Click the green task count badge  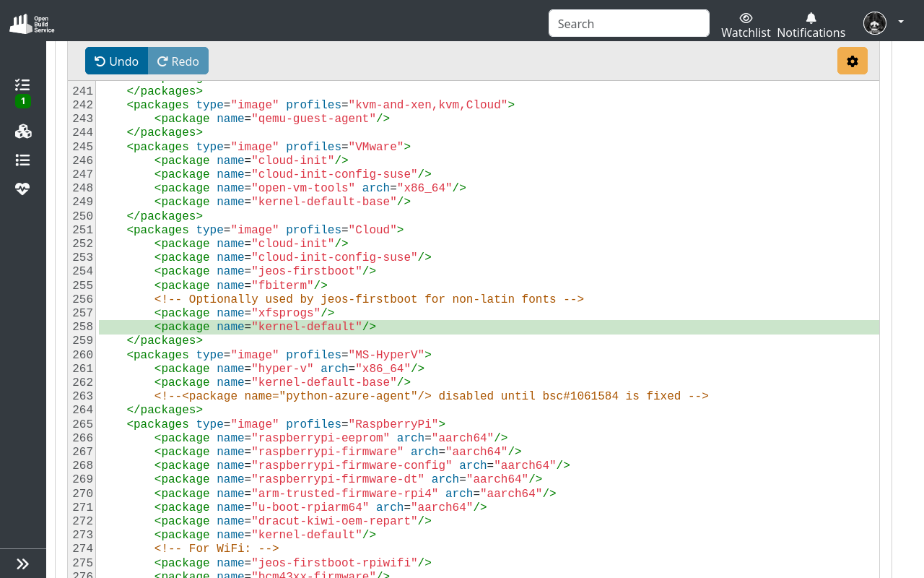[x=23, y=101]
